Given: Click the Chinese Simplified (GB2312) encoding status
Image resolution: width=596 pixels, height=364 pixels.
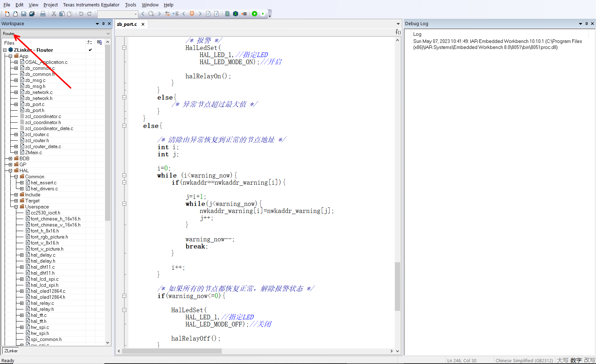Looking at the screenshot, I should coord(524,360).
